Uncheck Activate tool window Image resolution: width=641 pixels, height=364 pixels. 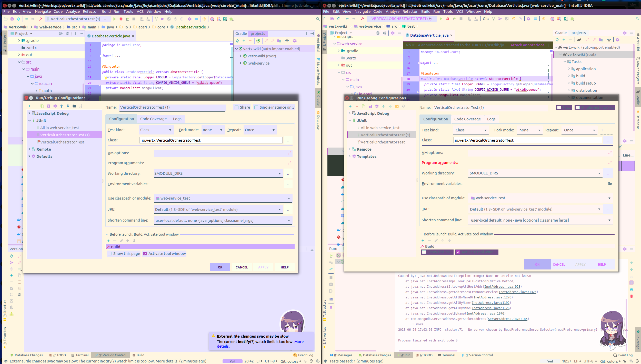[145, 254]
